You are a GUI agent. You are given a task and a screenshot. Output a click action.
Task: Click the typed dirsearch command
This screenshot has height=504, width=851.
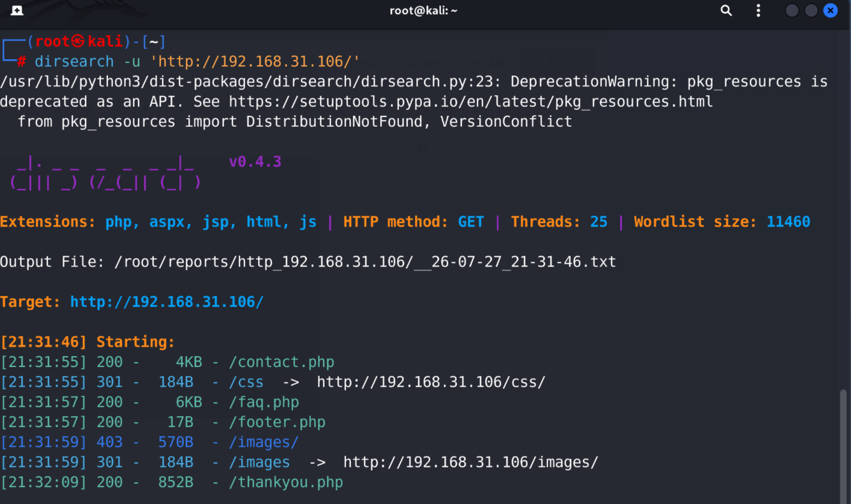pyautogui.click(x=197, y=62)
